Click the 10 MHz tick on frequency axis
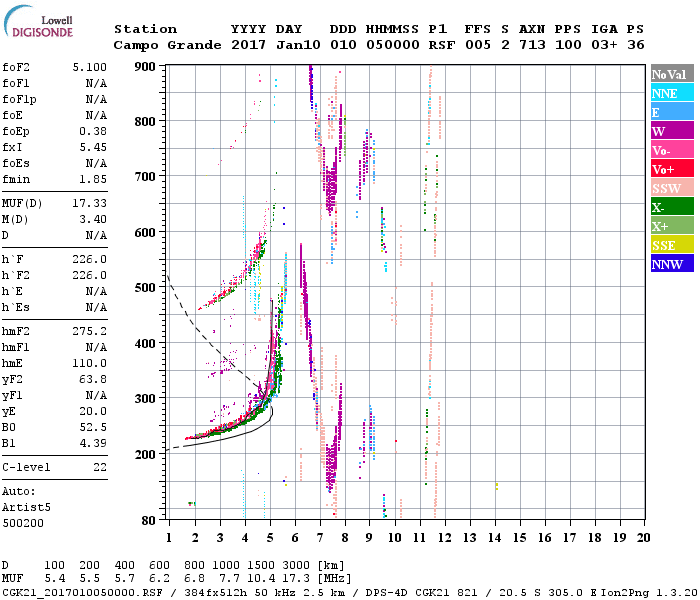The image size is (700, 600). pos(394,538)
